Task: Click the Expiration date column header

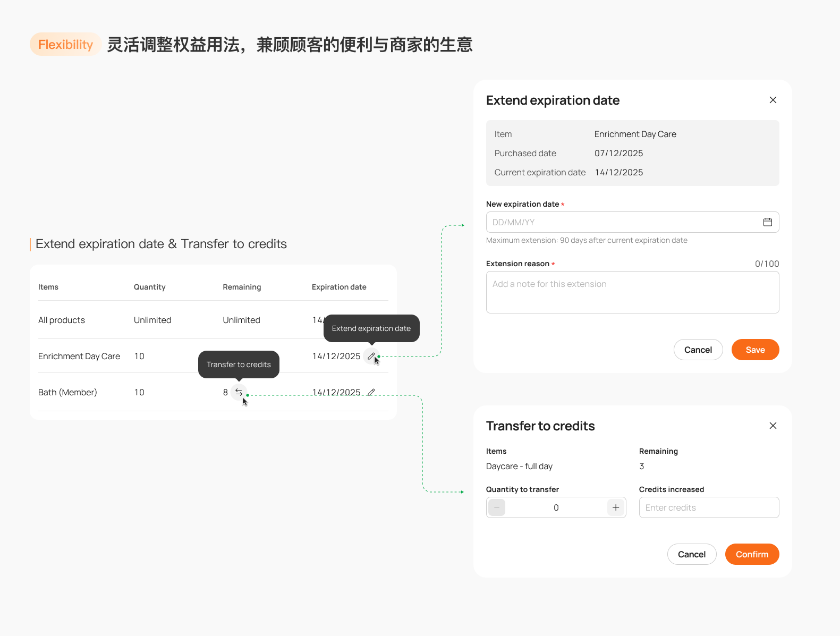Action: (339, 287)
